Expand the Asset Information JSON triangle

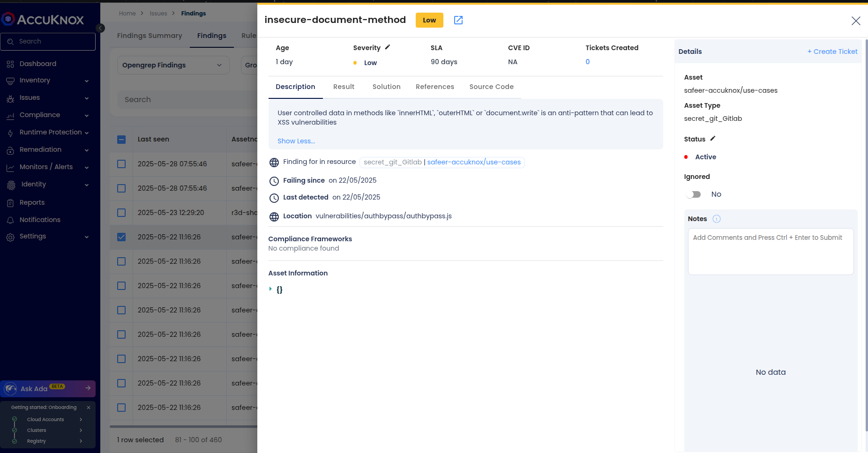coord(270,289)
